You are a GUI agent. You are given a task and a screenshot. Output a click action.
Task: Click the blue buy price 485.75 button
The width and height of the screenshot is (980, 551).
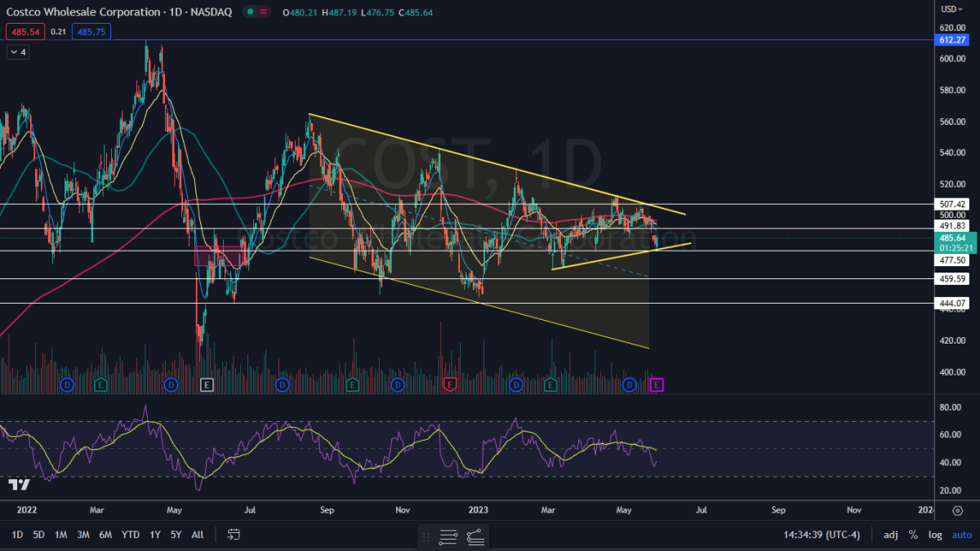(x=91, y=32)
